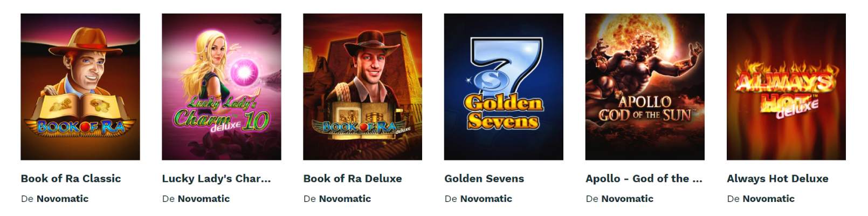Open Novomatic link under Apollo game
The height and width of the screenshot is (216, 868).
pyautogui.click(x=628, y=199)
